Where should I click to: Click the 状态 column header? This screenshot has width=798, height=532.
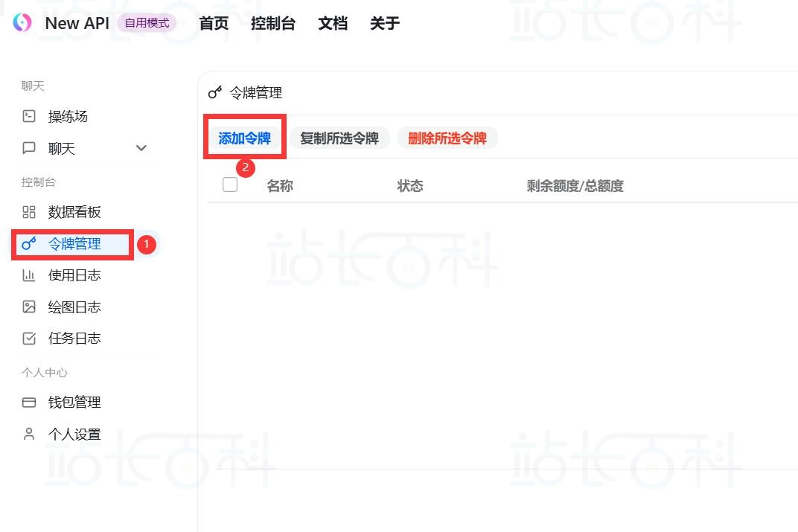410,185
